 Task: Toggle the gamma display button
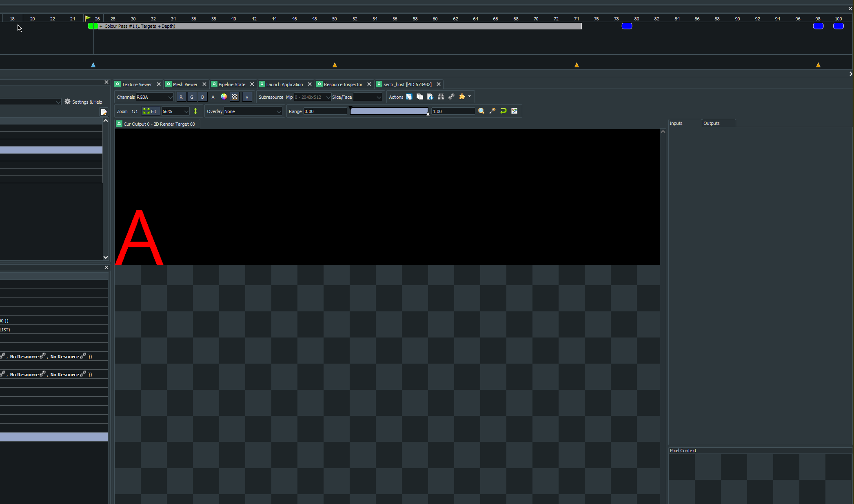click(247, 97)
